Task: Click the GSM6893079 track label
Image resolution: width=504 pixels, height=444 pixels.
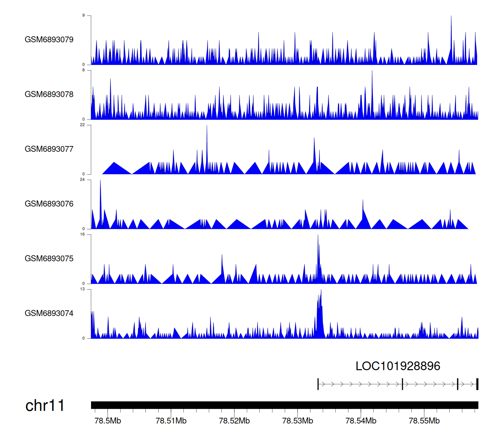Action: pos(49,40)
